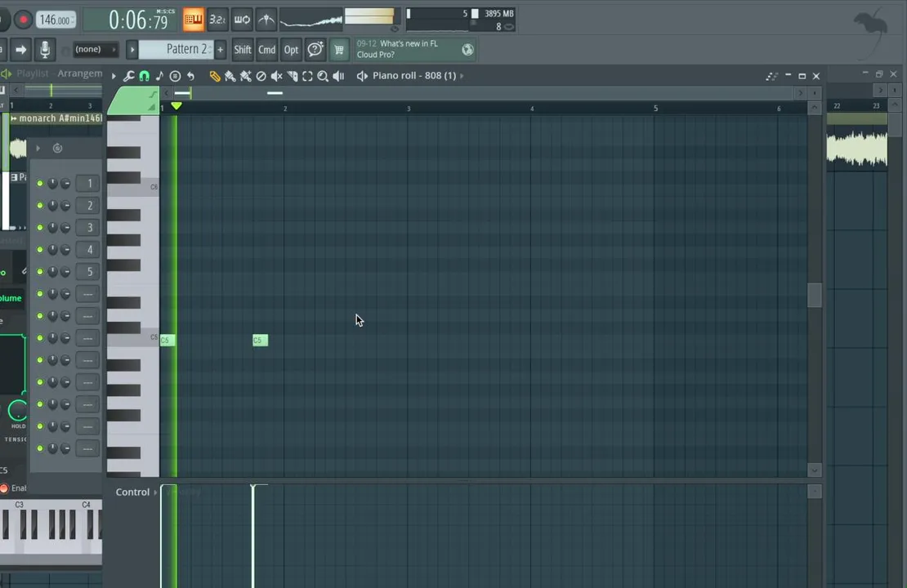Click channel 1 first knob
The height and width of the screenshot is (588, 907).
(52, 183)
